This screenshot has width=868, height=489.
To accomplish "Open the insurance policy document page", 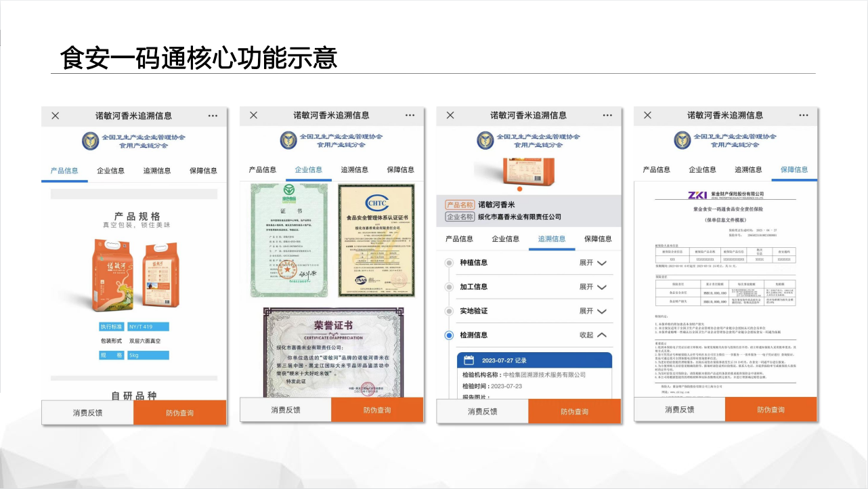I will click(x=725, y=289).
